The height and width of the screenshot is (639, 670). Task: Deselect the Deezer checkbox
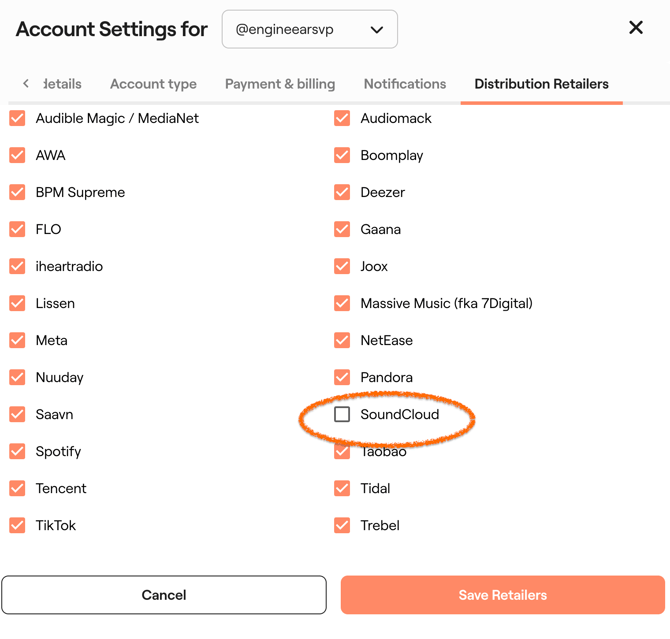pyautogui.click(x=342, y=192)
